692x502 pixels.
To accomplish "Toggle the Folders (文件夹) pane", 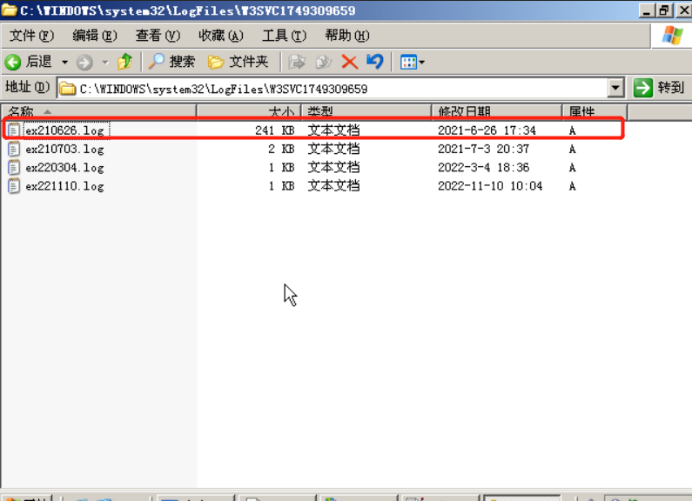I will [238, 62].
